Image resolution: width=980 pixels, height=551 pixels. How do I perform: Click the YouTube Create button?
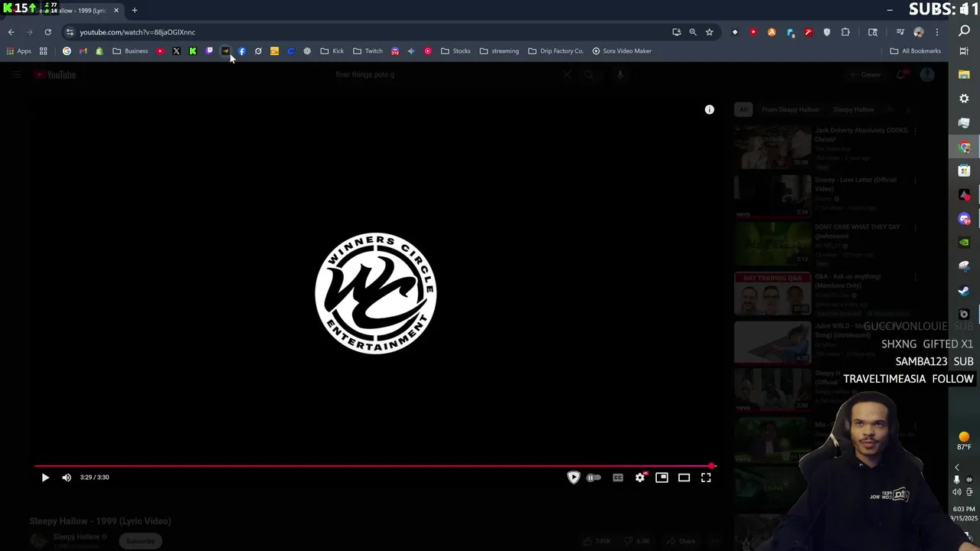[x=866, y=75]
